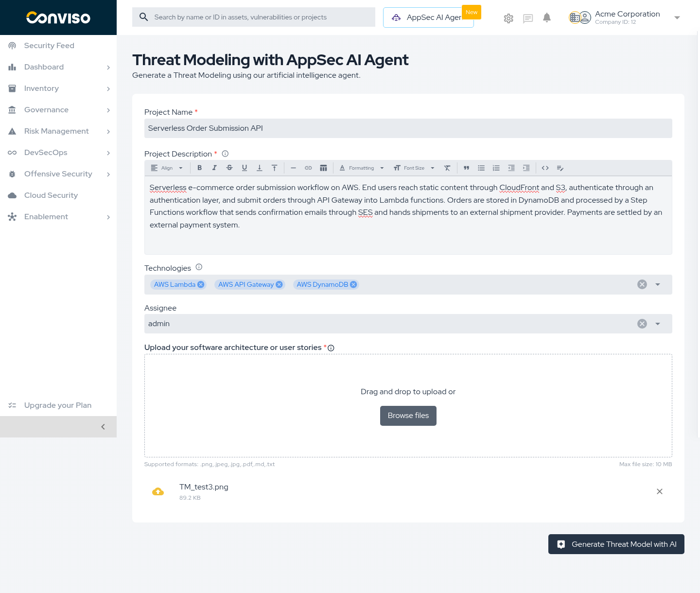
Task: Expand the Enablement sidebar menu
Action: click(58, 217)
